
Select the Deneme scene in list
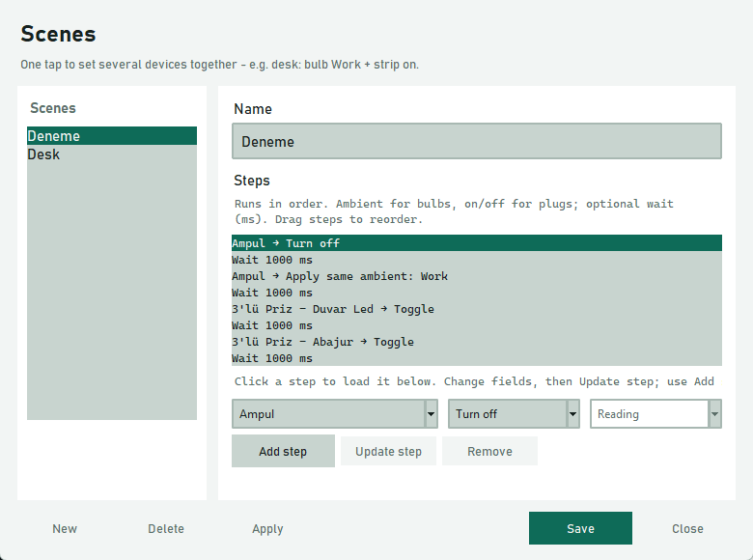tap(112, 136)
